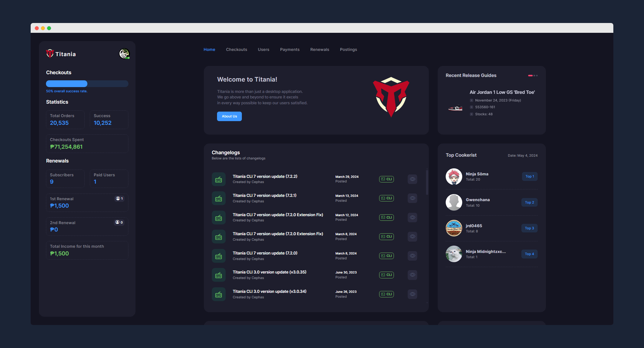Image resolution: width=644 pixels, height=348 pixels.
Task: Click keyboard icon for v3.0.34 changelog
Action: 219,294
